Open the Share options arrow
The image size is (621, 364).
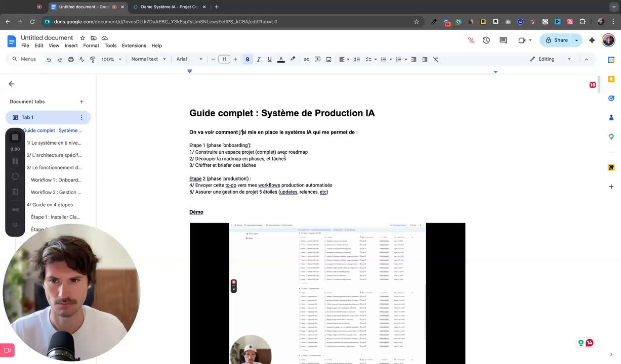click(x=576, y=40)
